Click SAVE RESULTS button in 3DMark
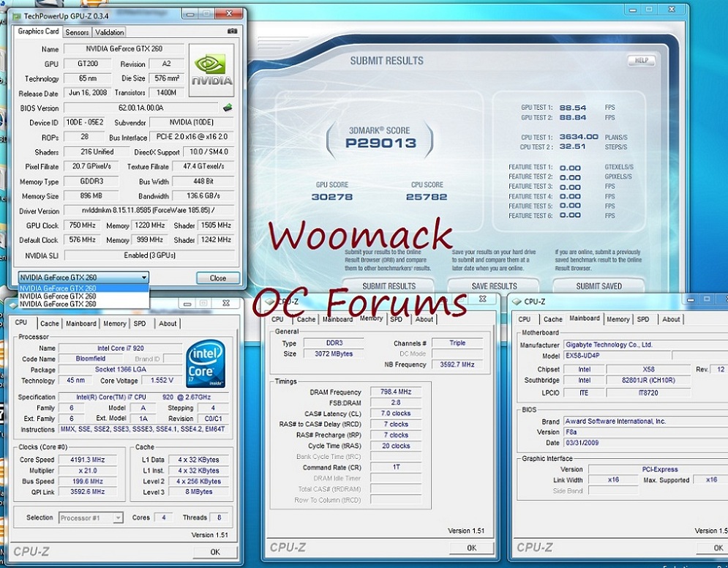This screenshot has width=728, height=568. click(494, 286)
